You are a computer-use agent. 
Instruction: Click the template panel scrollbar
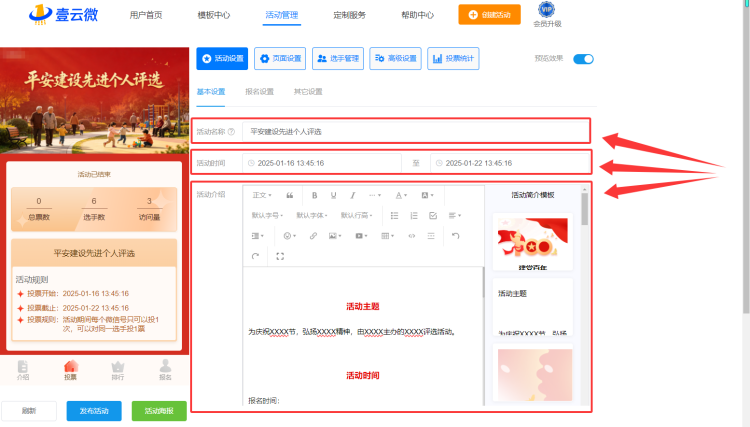pyautogui.click(x=584, y=208)
